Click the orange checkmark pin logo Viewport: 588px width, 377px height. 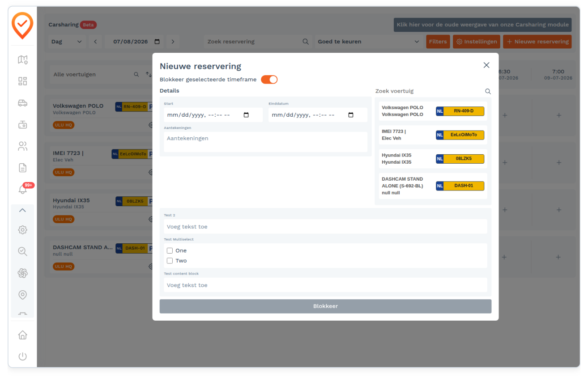tap(22, 25)
